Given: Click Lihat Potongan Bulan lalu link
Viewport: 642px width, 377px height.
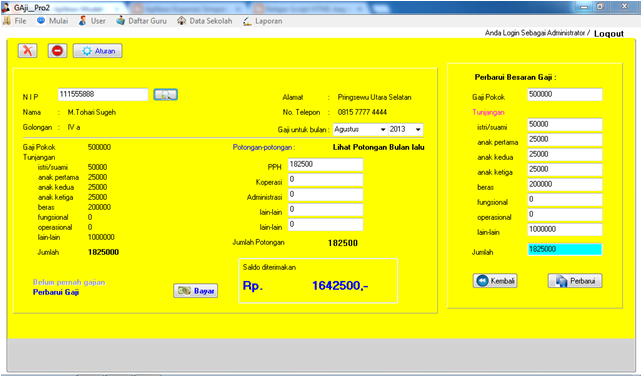Looking at the screenshot, I should (x=378, y=147).
